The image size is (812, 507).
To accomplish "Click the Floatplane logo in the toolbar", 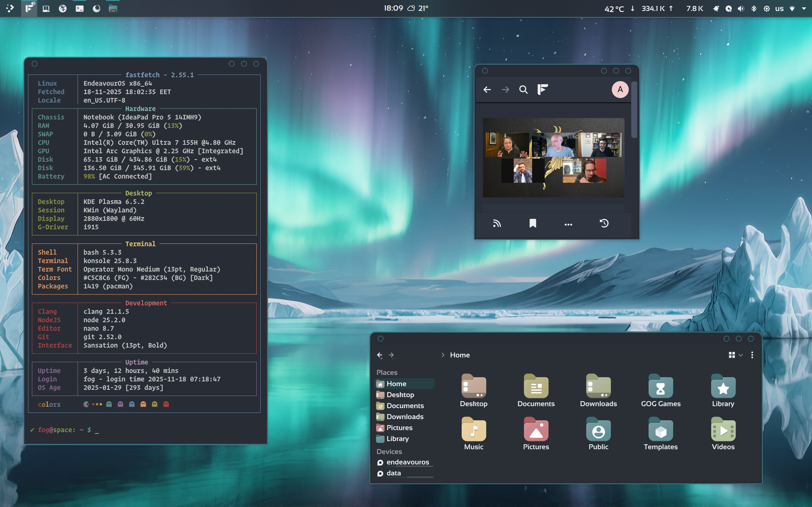I will pos(542,90).
